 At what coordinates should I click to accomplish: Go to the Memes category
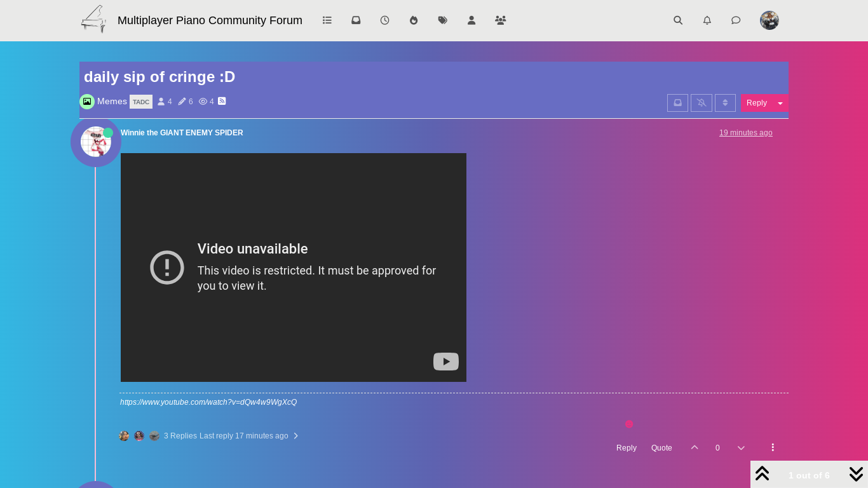(x=112, y=102)
